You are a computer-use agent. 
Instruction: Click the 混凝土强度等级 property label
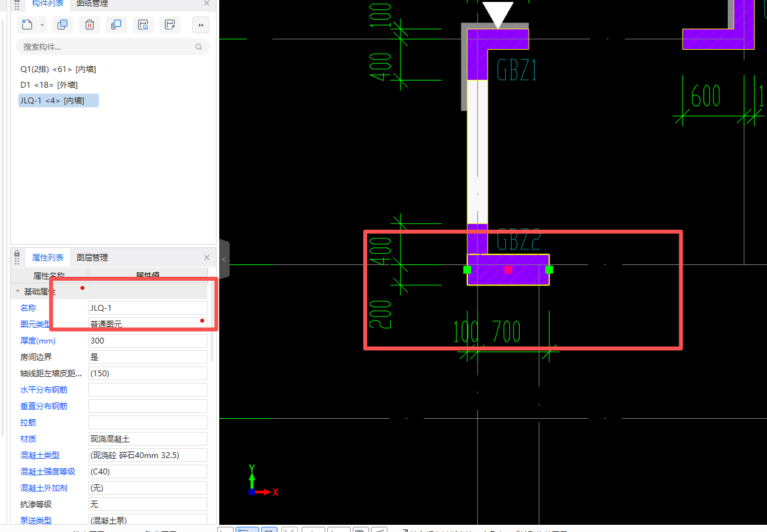click(48, 472)
